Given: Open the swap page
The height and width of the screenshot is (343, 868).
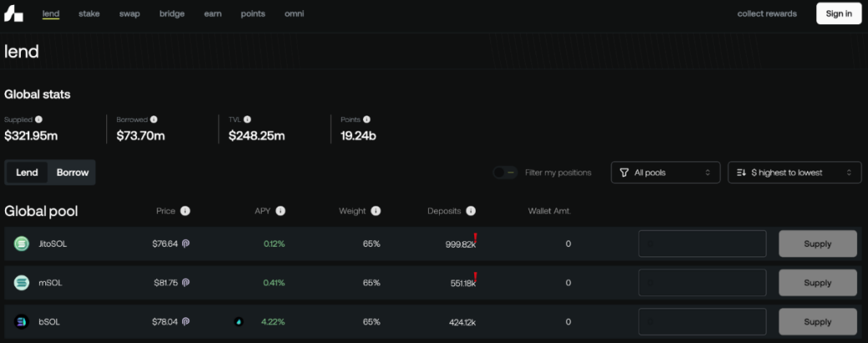Looking at the screenshot, I should 130,14.
